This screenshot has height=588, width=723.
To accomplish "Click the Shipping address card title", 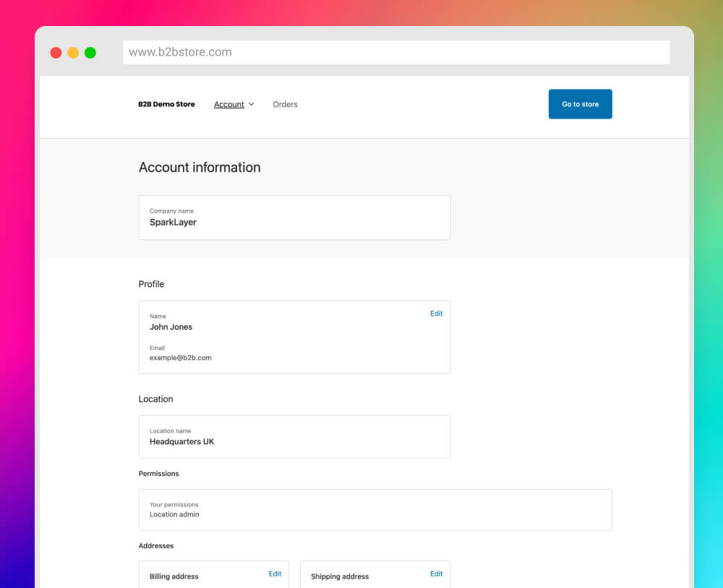I will 340,576.
